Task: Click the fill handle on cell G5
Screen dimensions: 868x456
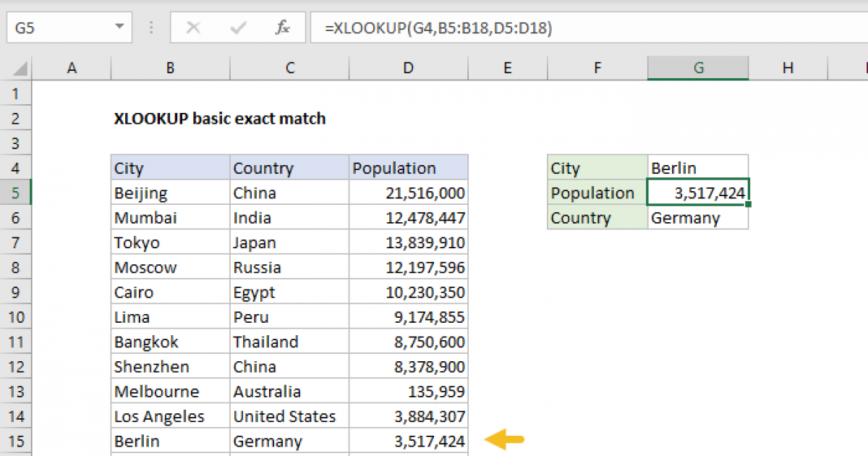Action: (x=748, y=205)
